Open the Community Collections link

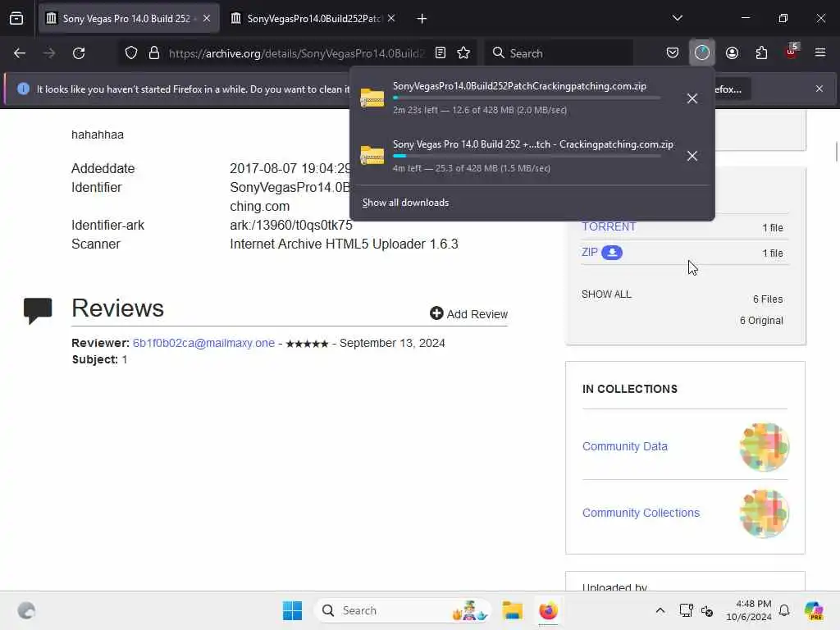641,513
